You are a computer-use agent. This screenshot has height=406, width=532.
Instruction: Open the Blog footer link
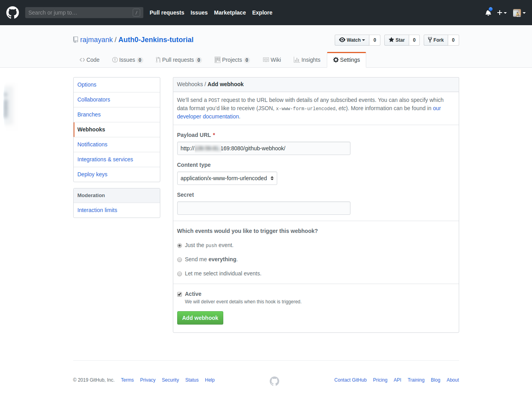coord(436,380)
